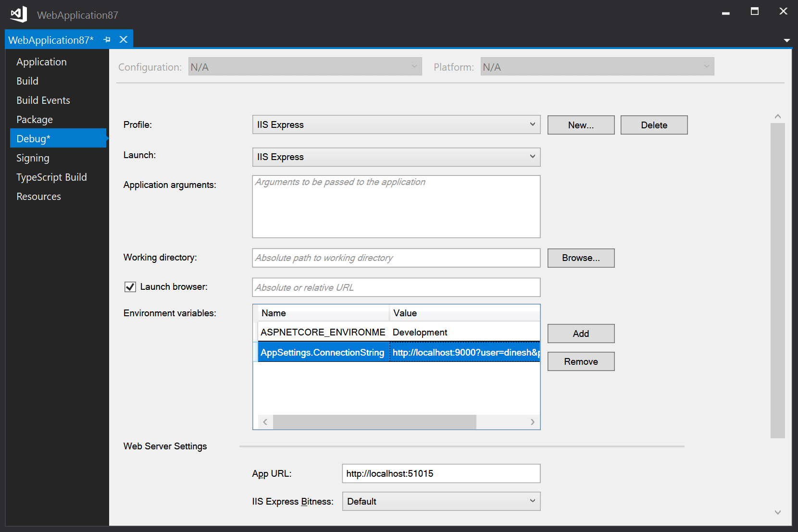798x532 pixels.
Task: Click the Name column header
Action: pos(323,313)
